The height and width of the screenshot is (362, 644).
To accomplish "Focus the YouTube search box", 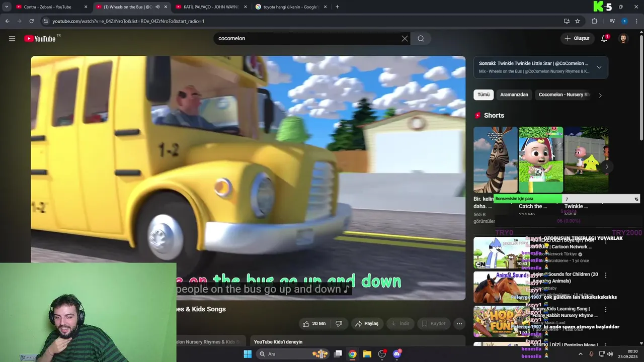I will click(x=307, y=38).
